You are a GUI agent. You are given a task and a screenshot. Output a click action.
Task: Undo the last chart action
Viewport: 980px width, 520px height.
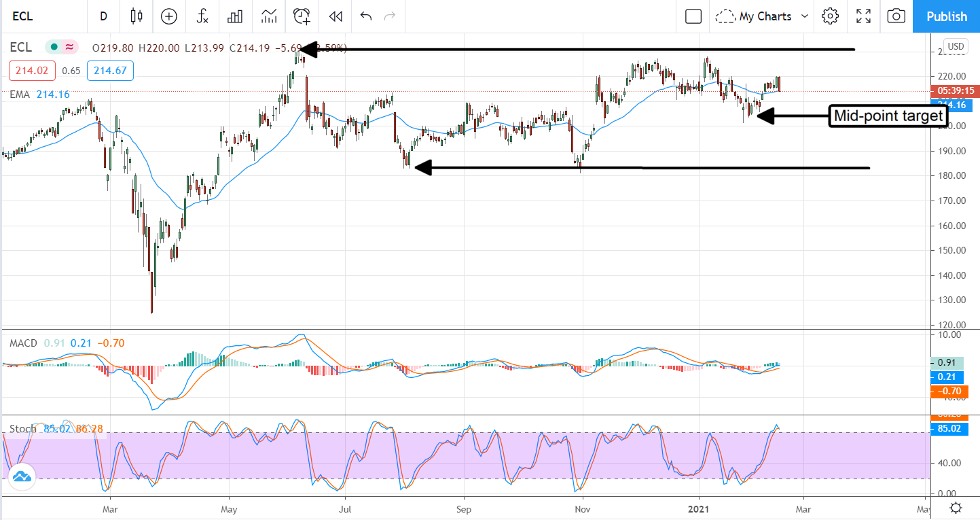click(x=366, y=16)
